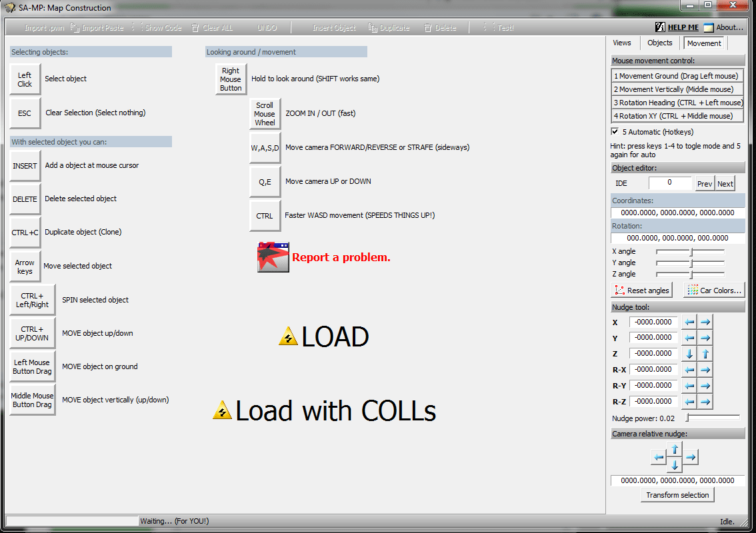Switch to the Objects tab
Viewport: 756px width, 533px height.
click(x=659, y=43)
